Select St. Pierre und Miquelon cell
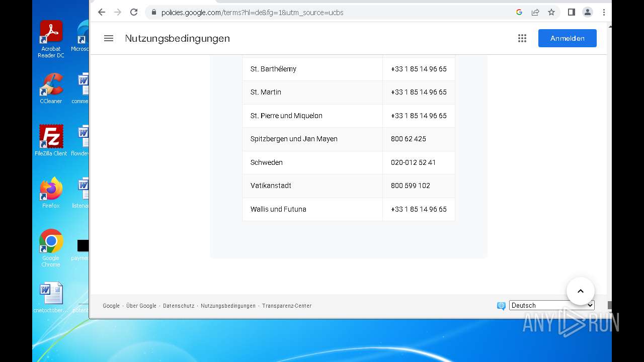The width and height of the screenshot is (644, 362). (x=312, y=116)
